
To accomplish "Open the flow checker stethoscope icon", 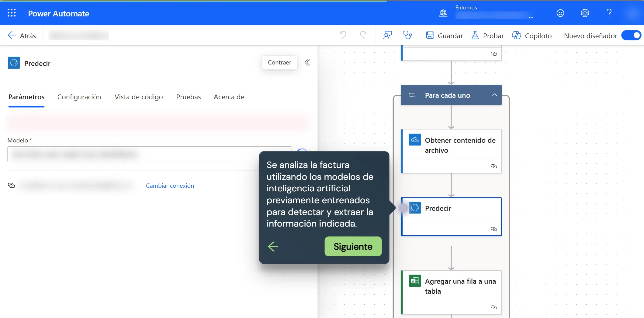I will (407, 35).
